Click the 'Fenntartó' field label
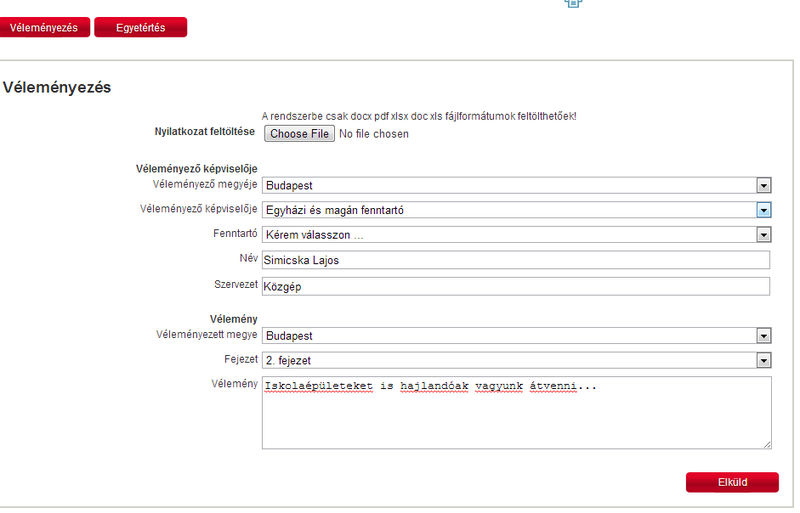This screenshot has height=513, width=800. coord(235,233)
